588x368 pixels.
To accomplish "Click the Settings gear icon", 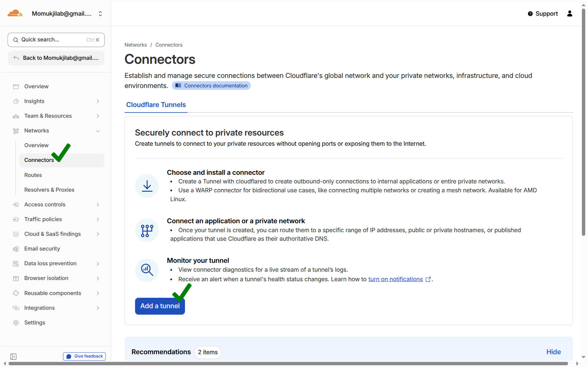I will (x=16, y=323).
